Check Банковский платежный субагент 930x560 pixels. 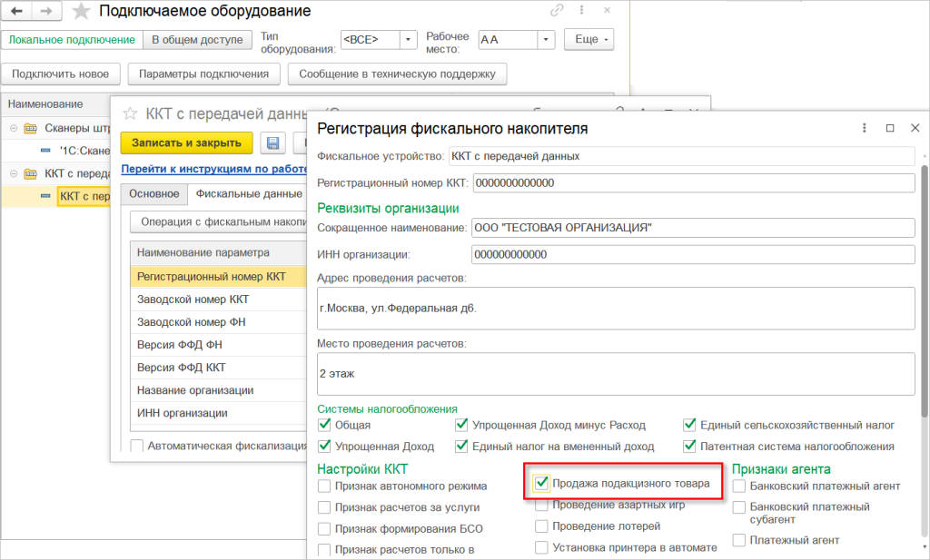(739, 507)
